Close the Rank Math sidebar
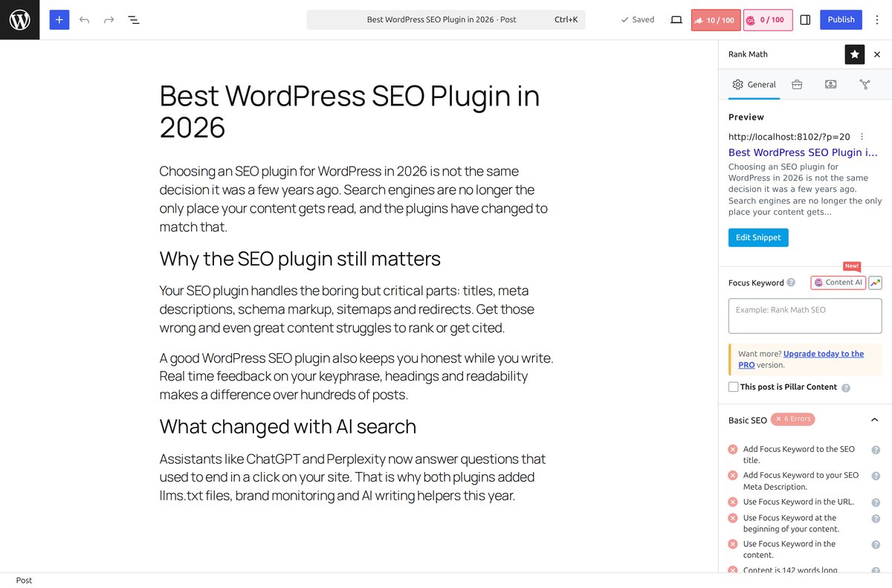The height and width of the screenshot is (588, 892). (877, 54)
